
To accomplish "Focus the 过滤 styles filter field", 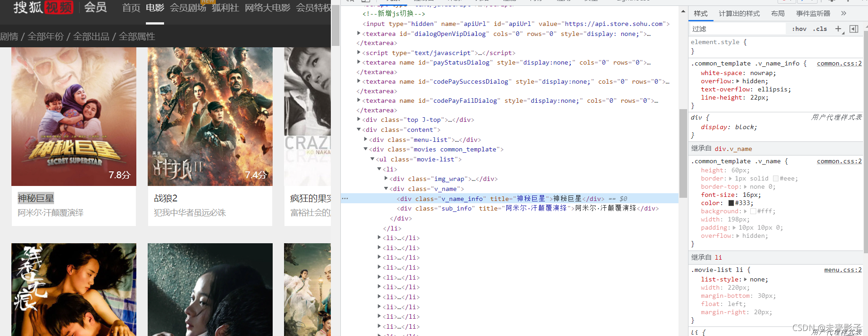I will [738, 29].
